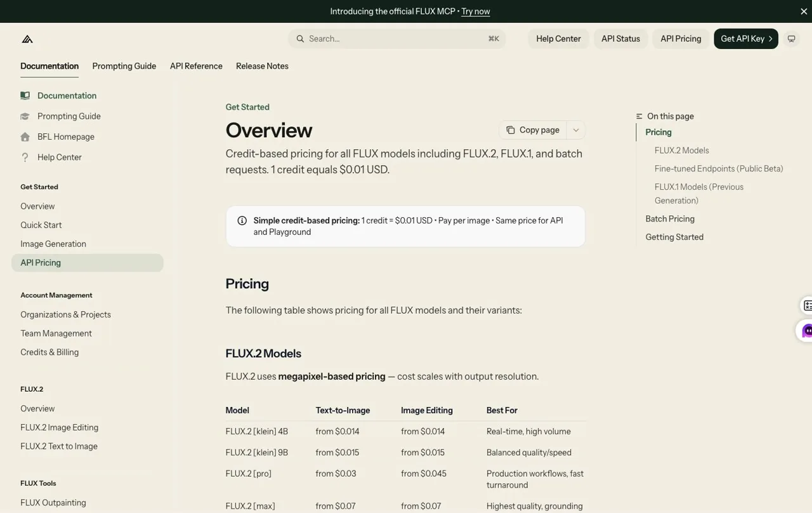Jump to FLUX.2 Models in page outline

click(x=682, y=150)
